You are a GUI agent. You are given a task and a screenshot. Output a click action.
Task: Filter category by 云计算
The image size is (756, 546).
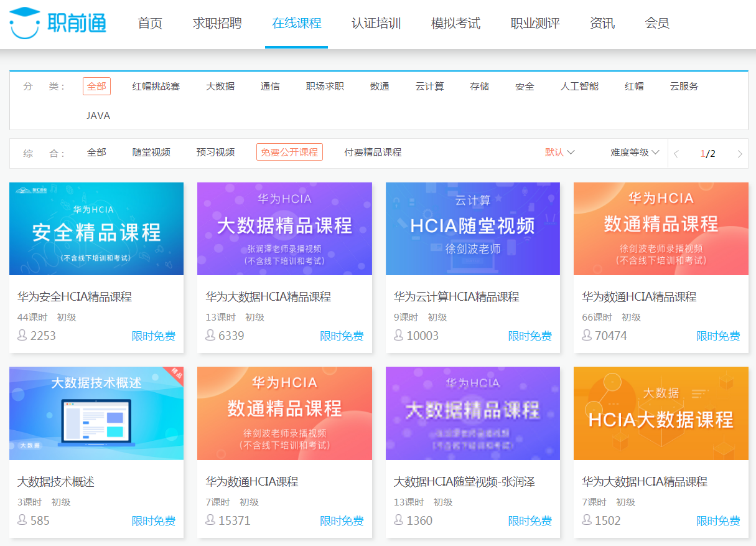pyautogui.click(x=430, y=87)
